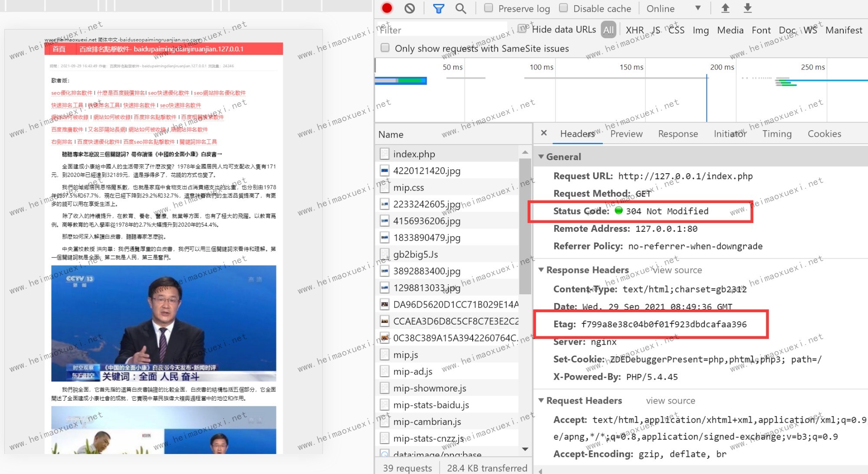868x474 pixels.
Task: Click the red record network log button
Action: (x=387, y=8)
